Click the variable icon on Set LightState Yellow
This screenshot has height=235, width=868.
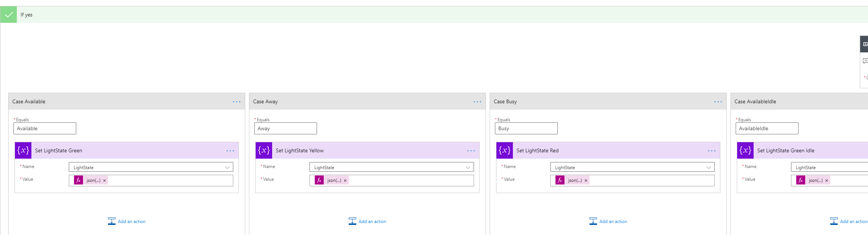pos(264,150)
